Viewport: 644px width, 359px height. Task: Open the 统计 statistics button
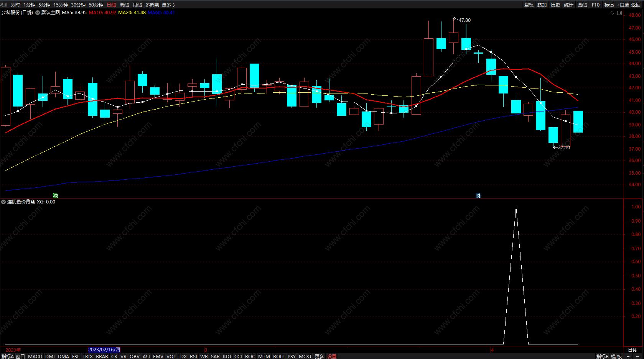pos(569,5)
